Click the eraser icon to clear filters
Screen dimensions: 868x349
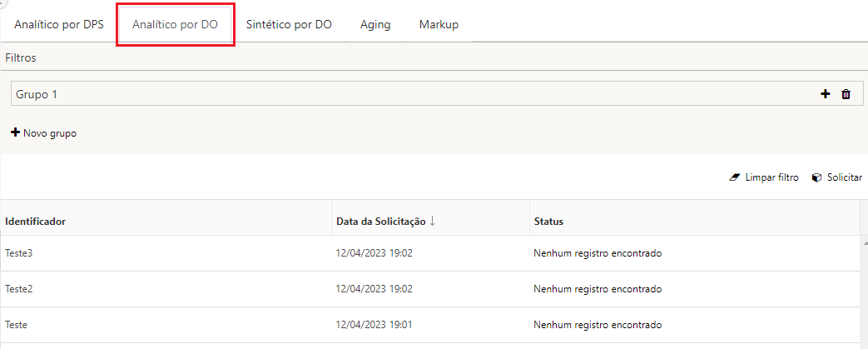pyautogui.click(x=735, y=177)
